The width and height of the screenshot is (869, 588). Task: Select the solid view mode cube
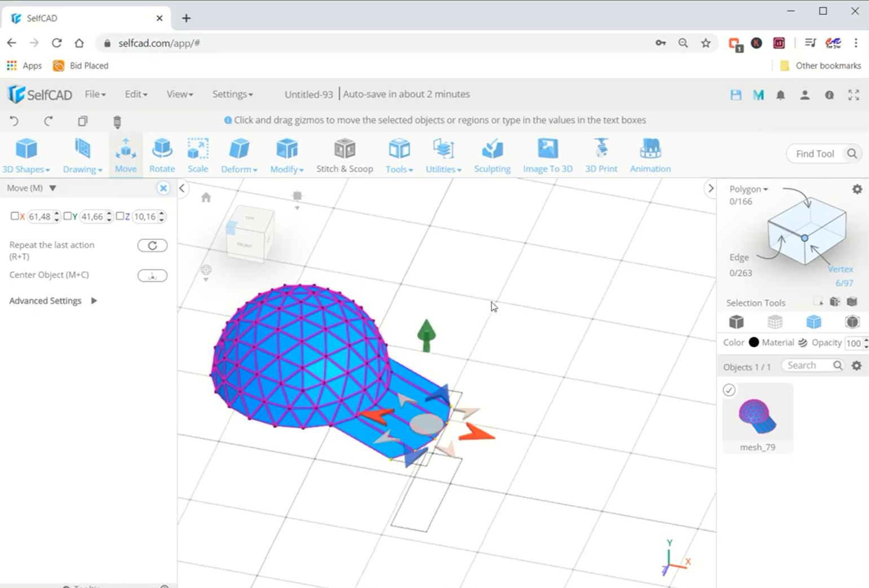[x=736, y=322]
